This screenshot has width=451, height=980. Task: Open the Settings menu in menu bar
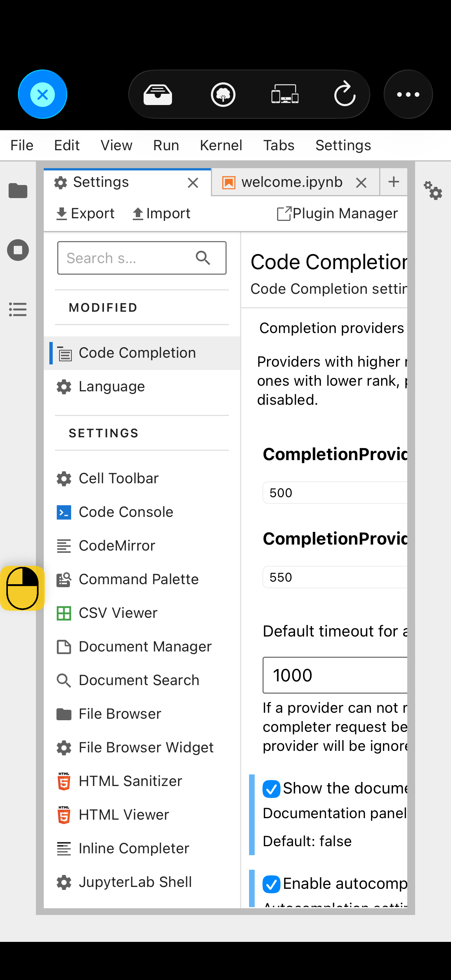343,145
